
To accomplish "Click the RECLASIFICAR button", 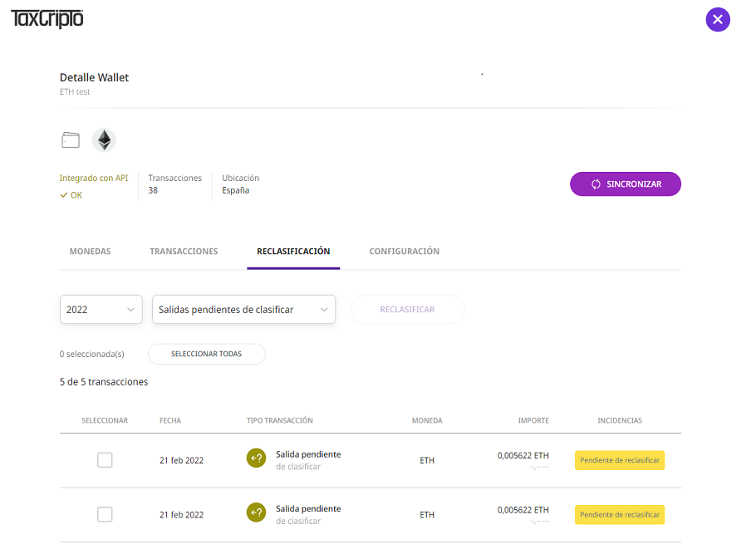I will pyautogui.click(x=407, y=310).
